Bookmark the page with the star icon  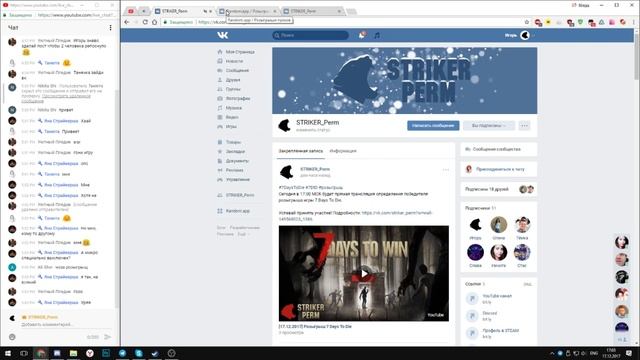tap(527, 22)
